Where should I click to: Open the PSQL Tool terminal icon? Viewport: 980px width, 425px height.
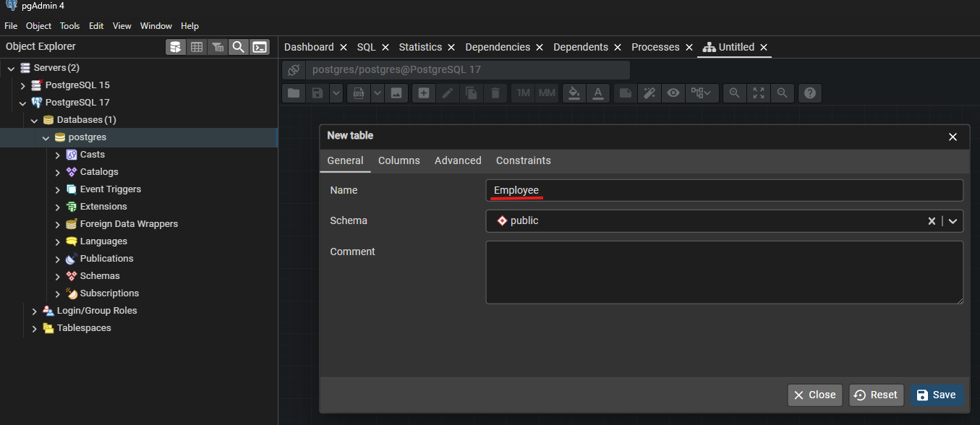[260, 47]
